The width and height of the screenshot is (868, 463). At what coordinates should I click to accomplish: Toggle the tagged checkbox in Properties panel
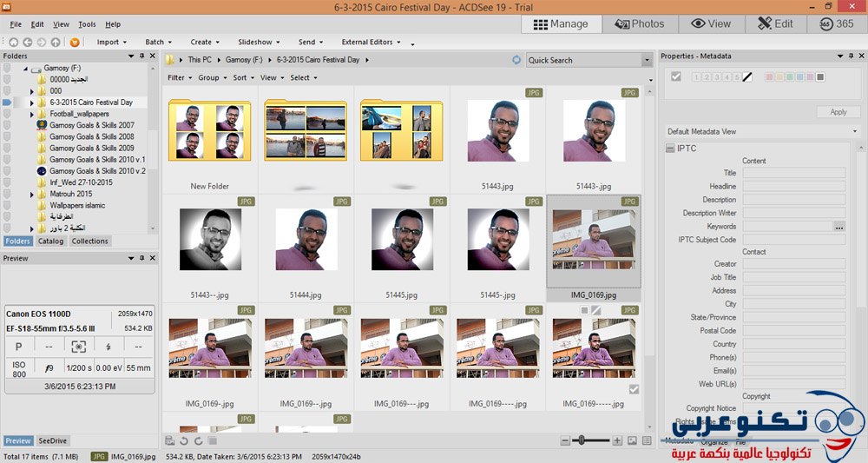point(676,76)
